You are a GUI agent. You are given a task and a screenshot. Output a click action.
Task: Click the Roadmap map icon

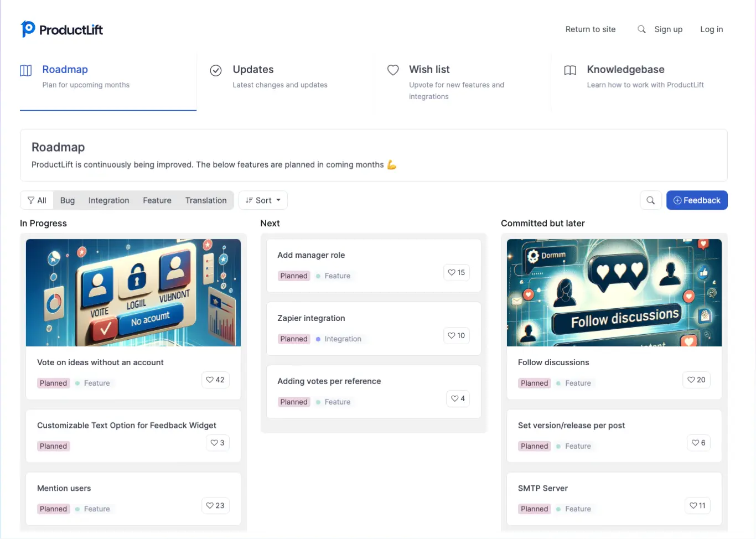pyautogui.click(x=26, y=70)
